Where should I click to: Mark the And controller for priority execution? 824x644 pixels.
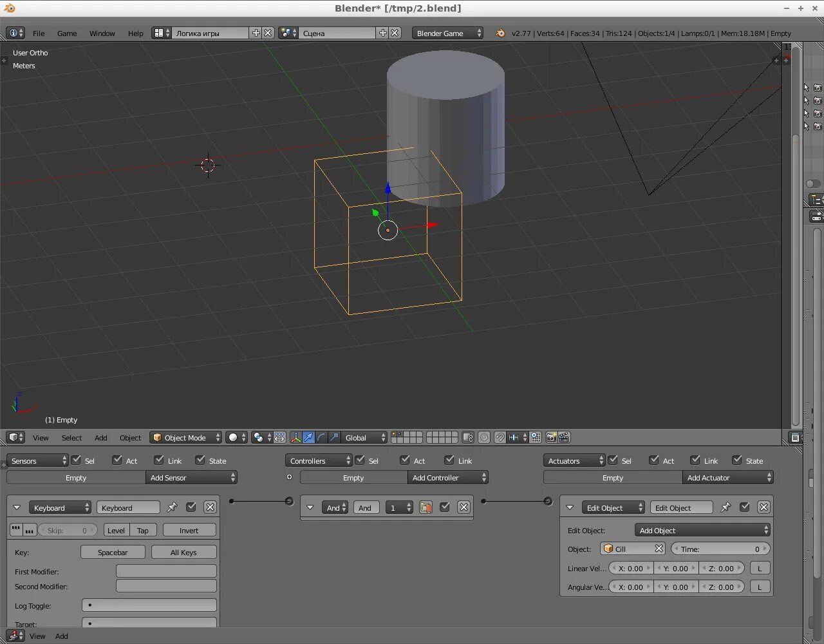coord(426,507)
